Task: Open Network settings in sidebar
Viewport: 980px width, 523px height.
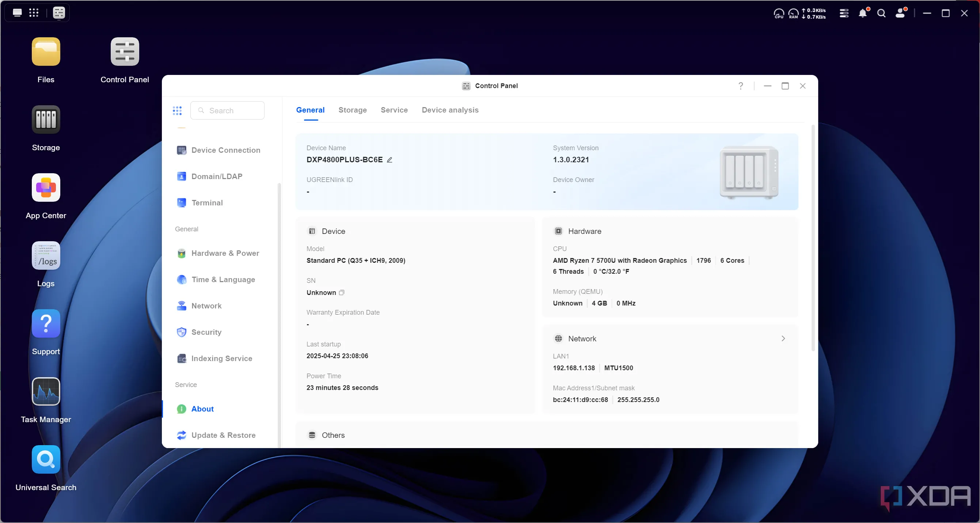Action: tap(200, 306)
